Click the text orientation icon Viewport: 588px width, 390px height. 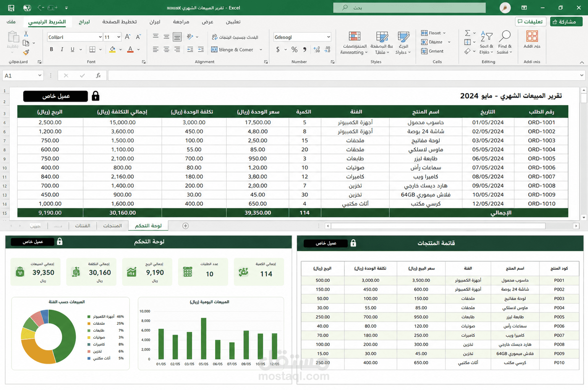coord(190,37)
